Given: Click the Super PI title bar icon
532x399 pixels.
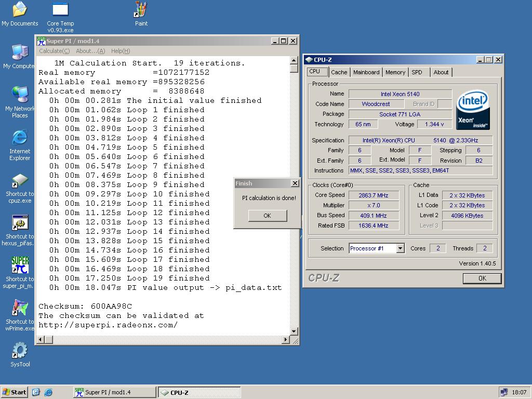Looking at the screenshot, I should click(x=42, y=41).
